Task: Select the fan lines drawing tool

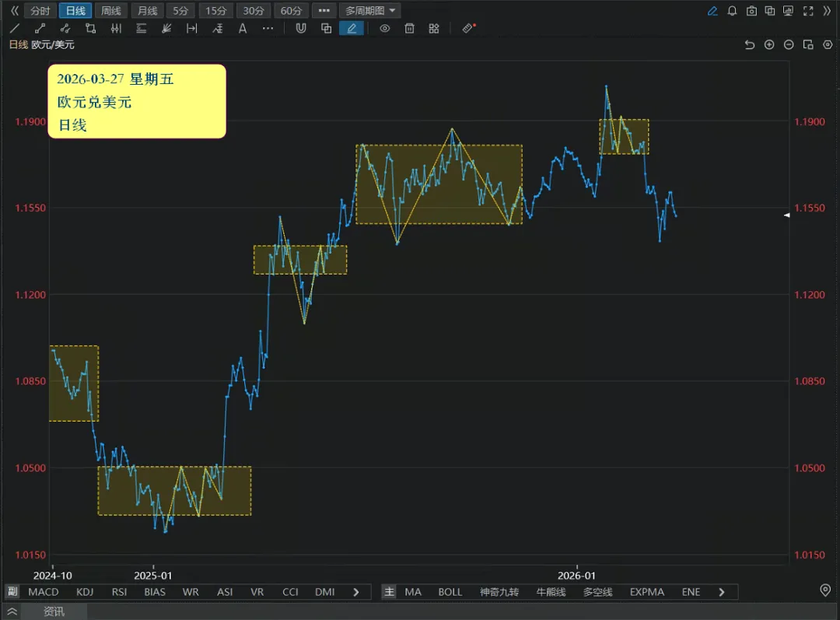Action: [x=166, y=29]
